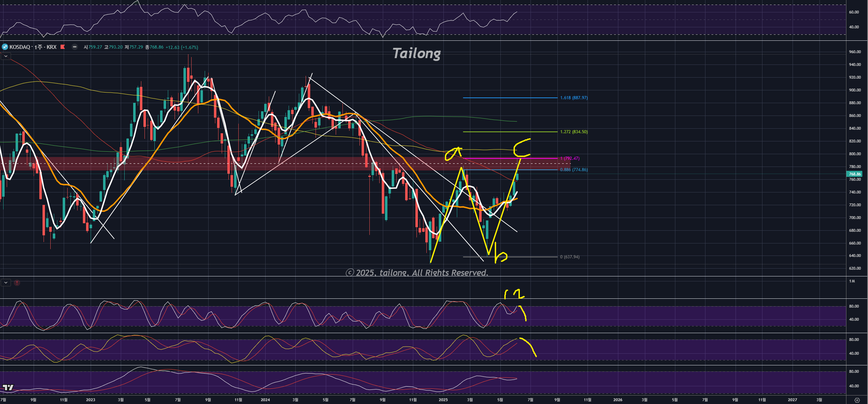Click the 2026 label on time axis
This screenshot has height=404, width=868.
click(x=618, y=400)
